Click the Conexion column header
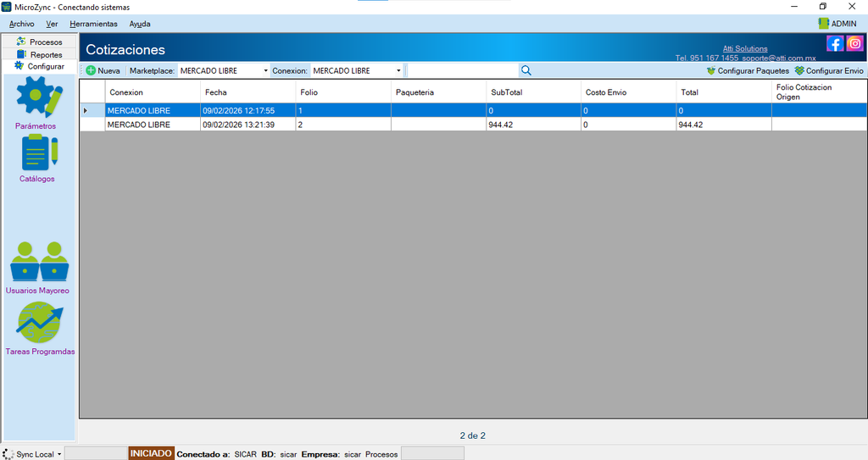 pos(153,91)
